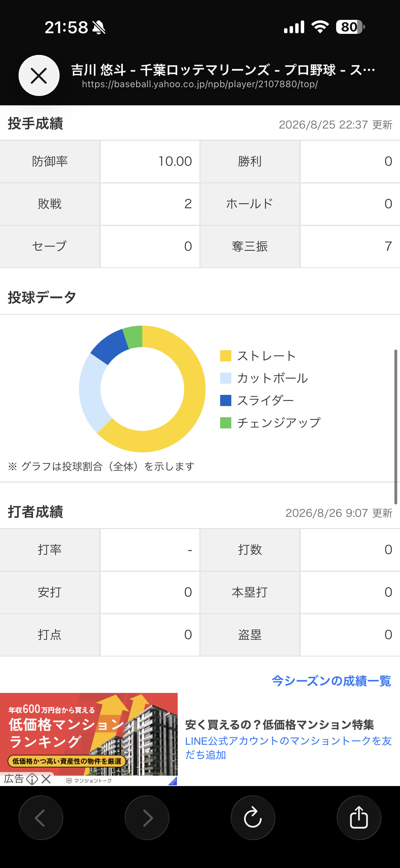Reload the page with refresh icon
The width and height of the screenshot is (400, 868).
tap(253, 818)
